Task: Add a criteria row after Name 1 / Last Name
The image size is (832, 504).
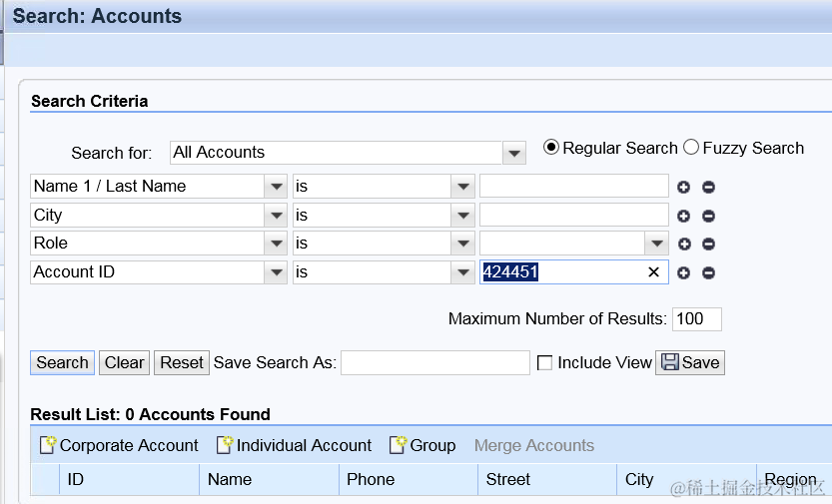Action: pyautogui.click(x=683, y=187)
